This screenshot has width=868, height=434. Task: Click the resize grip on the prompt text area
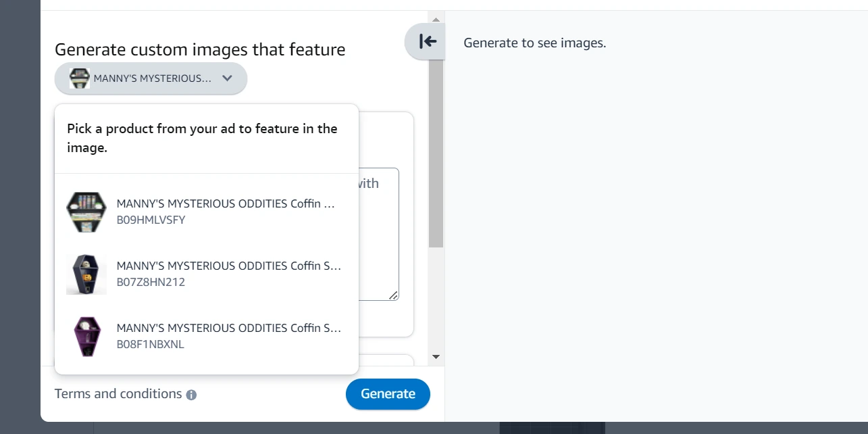[393, 295]
